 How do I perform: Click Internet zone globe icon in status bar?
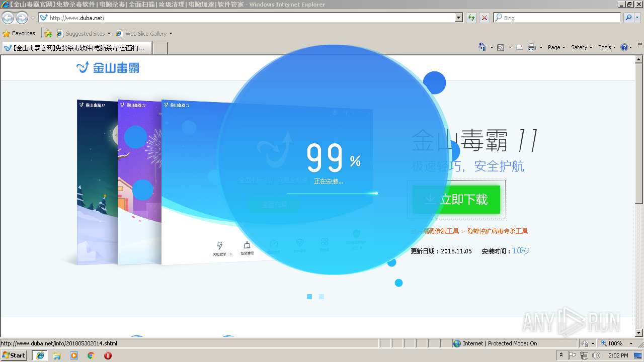[x=457, y=343]
